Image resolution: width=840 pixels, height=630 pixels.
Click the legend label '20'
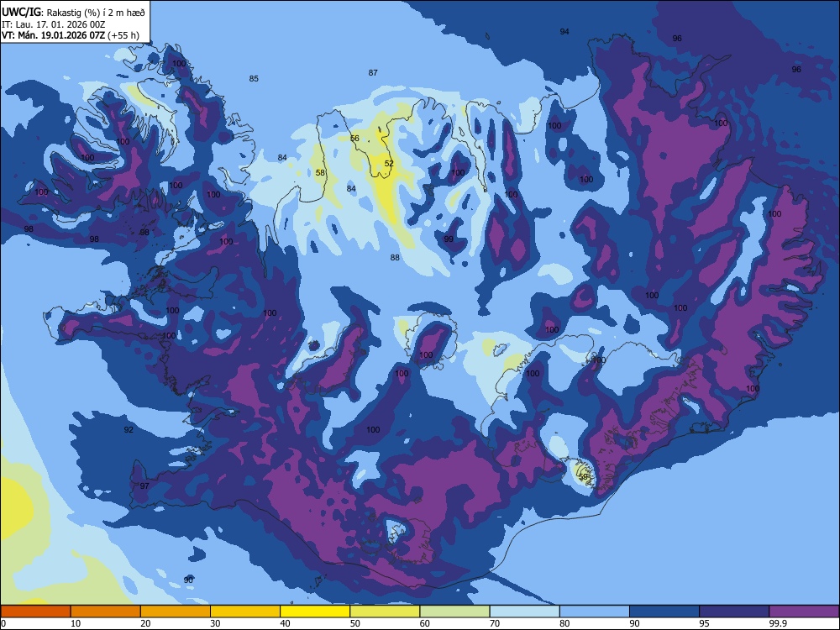(x=145, y=623)
